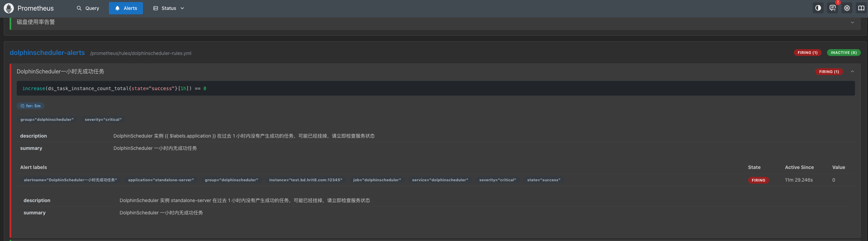Viewport: 868px width, 241px height.
Task: Click the alertname label badge
Action: click(70, 180)
